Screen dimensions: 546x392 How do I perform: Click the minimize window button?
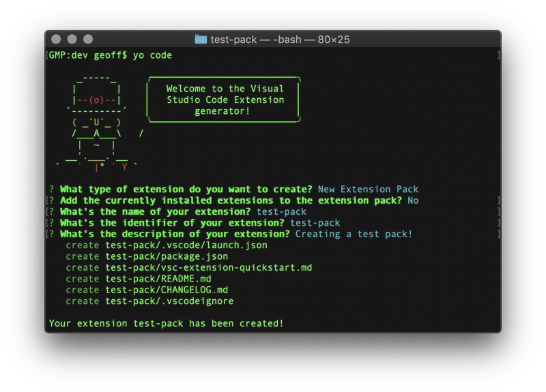click(x=72, y=40)
